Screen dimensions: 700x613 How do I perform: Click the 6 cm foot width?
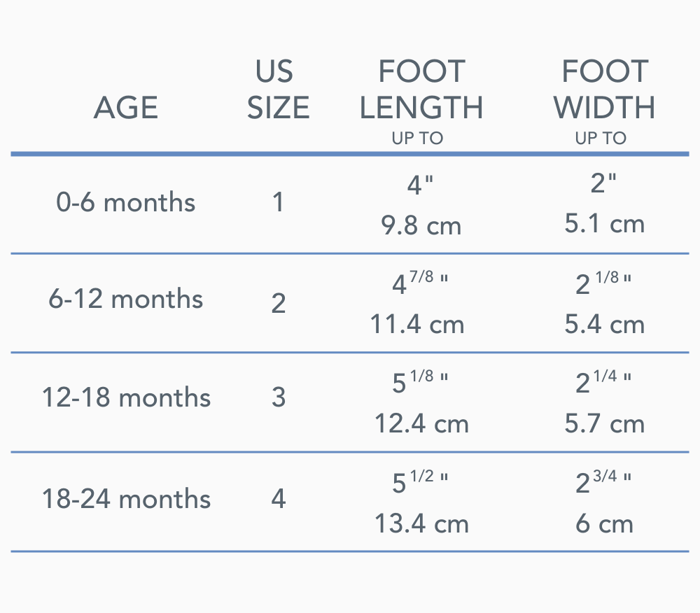(x=604, y=523)
